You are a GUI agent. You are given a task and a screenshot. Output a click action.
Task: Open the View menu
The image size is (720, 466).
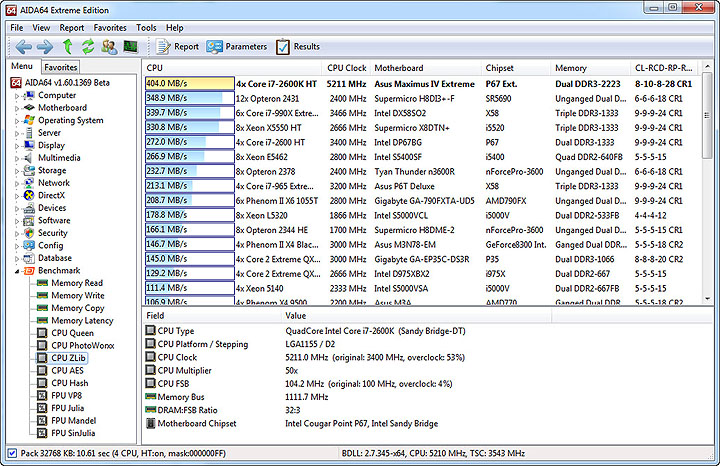[x=41, y=28]
